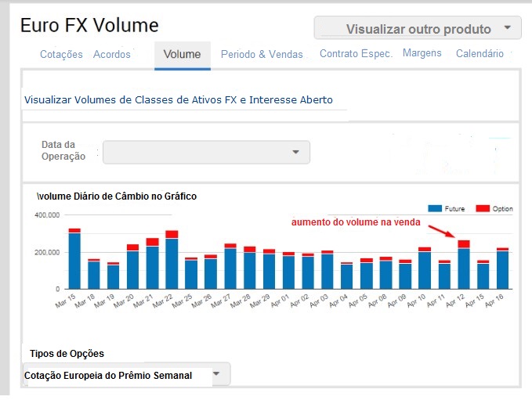Toggle the red Option legend swatch

pos(483,209)
